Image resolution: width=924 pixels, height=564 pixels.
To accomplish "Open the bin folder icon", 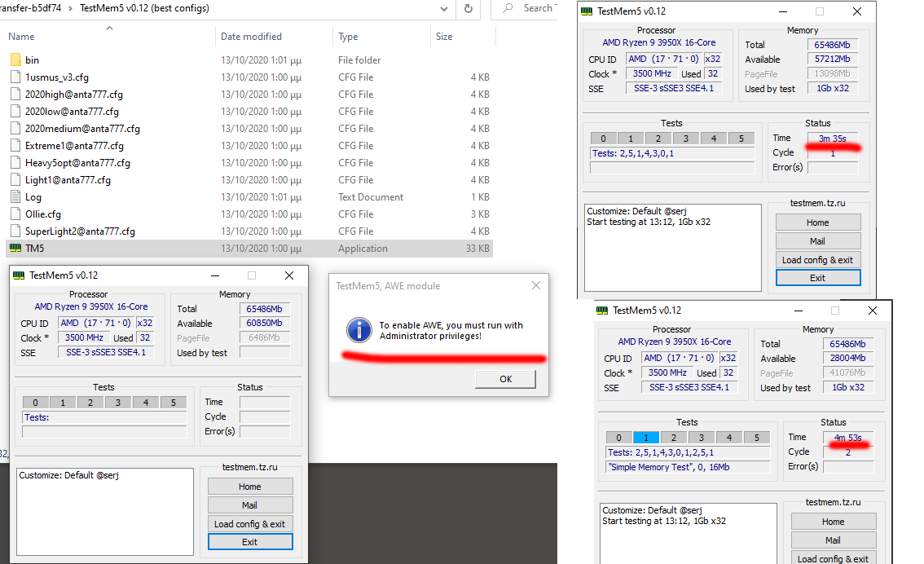I will 15,59.
